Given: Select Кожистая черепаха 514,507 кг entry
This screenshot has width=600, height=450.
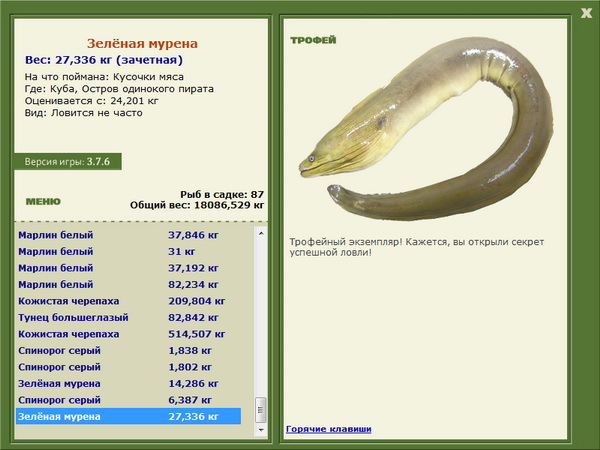Looking at the screenshot, I should coord(129,334).
